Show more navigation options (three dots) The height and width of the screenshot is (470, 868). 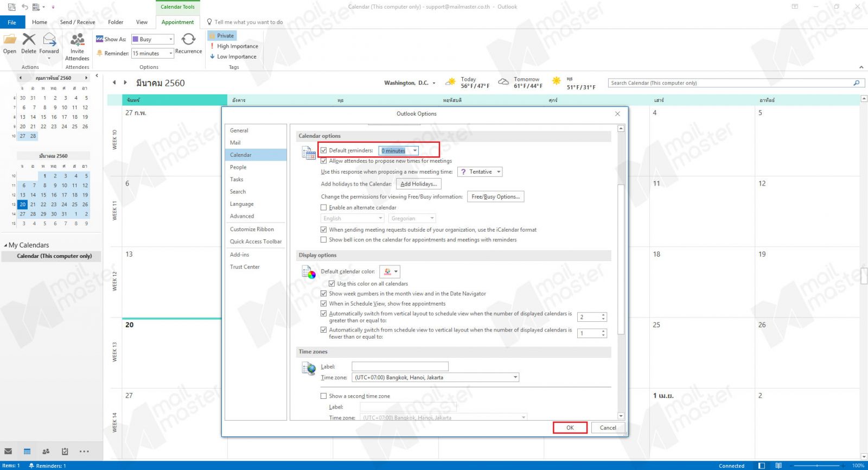coord(84,451)
